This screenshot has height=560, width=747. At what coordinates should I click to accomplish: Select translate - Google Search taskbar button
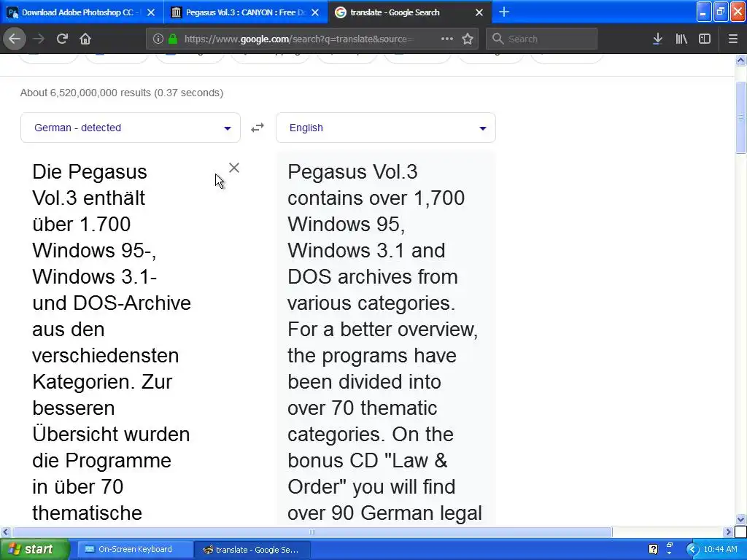[253, 550]
